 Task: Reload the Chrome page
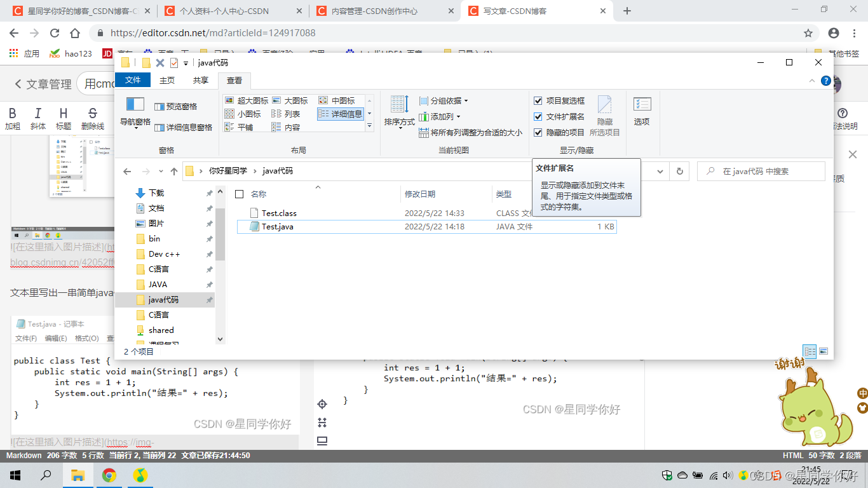pyautogui.click(x=55, y=33)
